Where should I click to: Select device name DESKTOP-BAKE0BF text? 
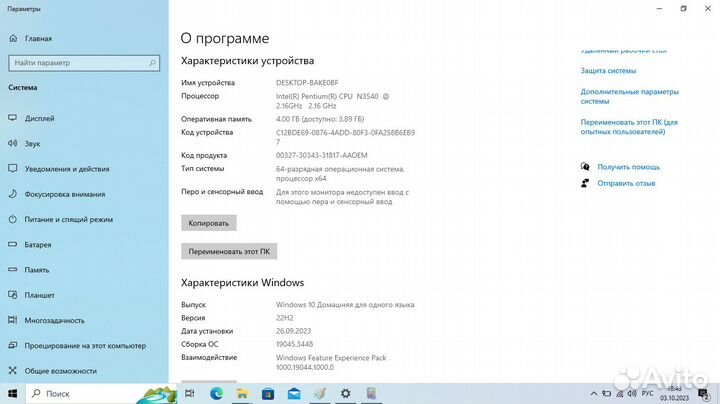pyautogui.click(x=307, y=83)
